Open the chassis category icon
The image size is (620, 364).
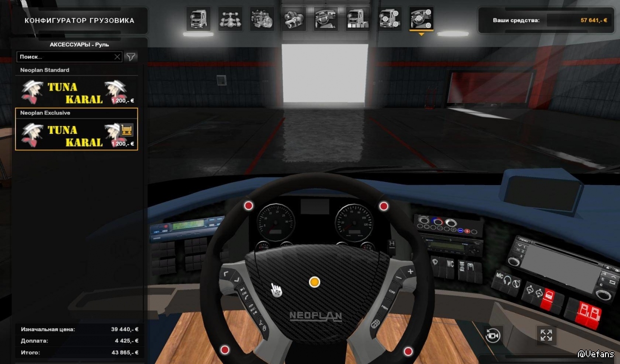230,19
